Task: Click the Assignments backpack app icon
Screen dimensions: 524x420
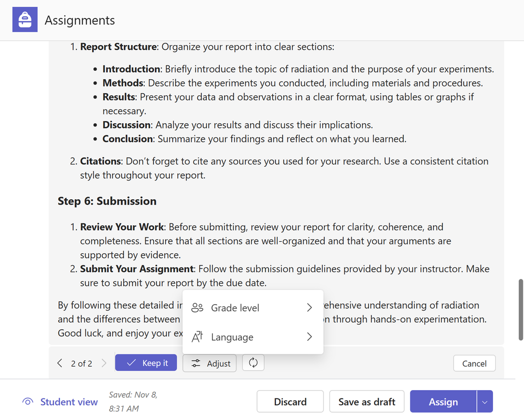Action: pyautogui.click(x=25, y=20)
